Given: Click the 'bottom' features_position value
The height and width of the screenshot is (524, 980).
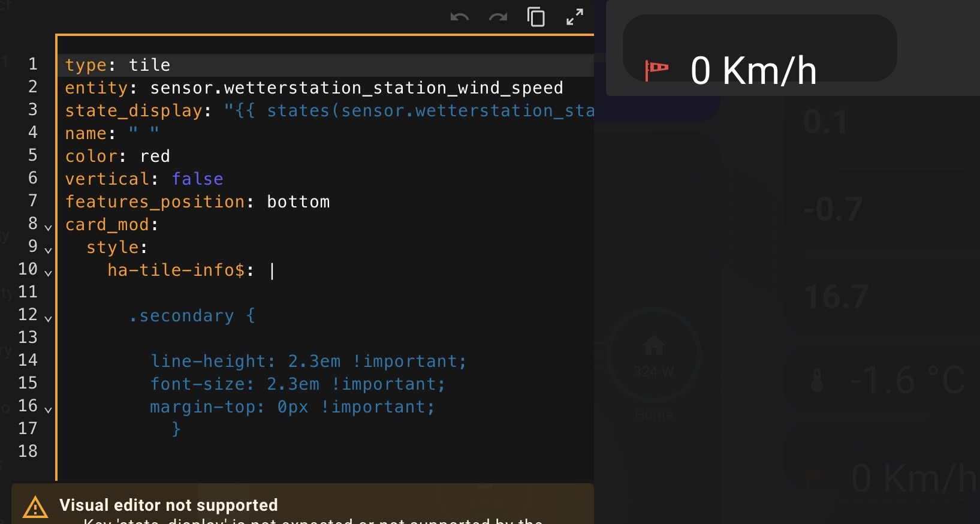Looking at the screenshot, I should coord(298,201).
